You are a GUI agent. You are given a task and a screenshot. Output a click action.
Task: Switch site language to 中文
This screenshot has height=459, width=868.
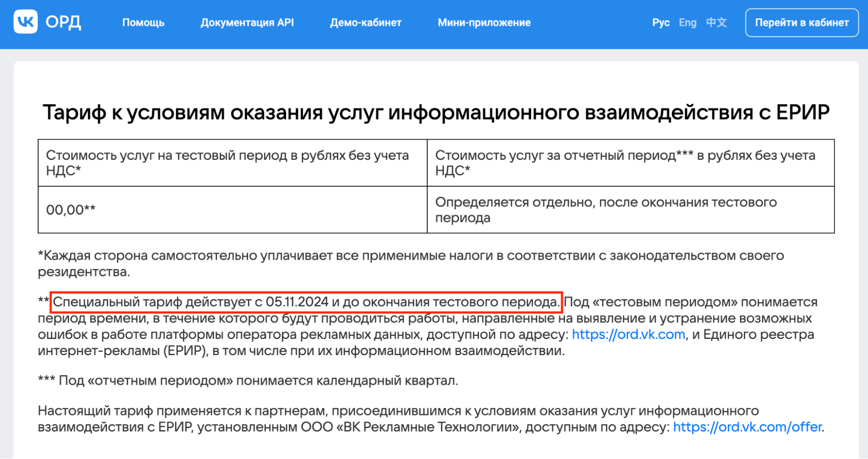tap(716, 23)
